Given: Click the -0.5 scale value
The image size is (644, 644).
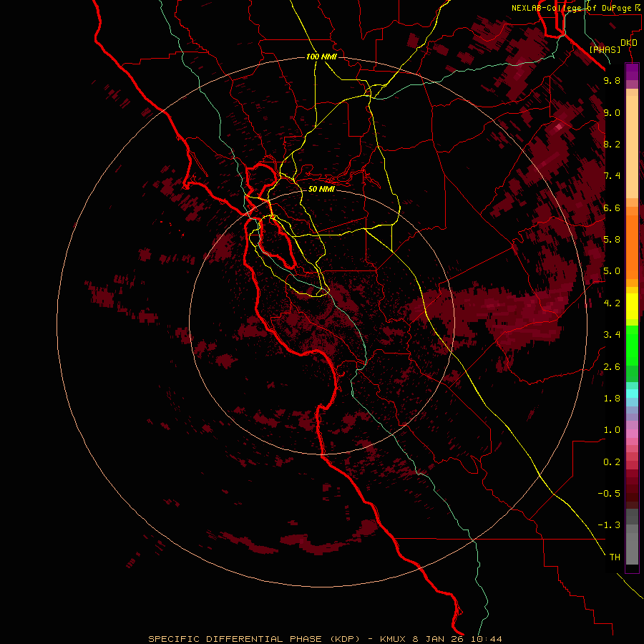Looking at the screenshot, I should click(x=609, y=494).
